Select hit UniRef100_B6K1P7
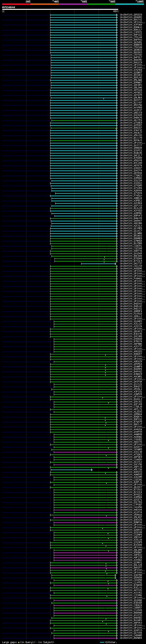 click(131, 568)
